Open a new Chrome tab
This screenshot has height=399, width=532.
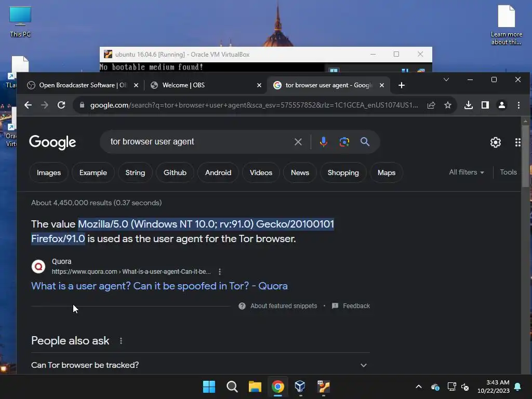402,85
